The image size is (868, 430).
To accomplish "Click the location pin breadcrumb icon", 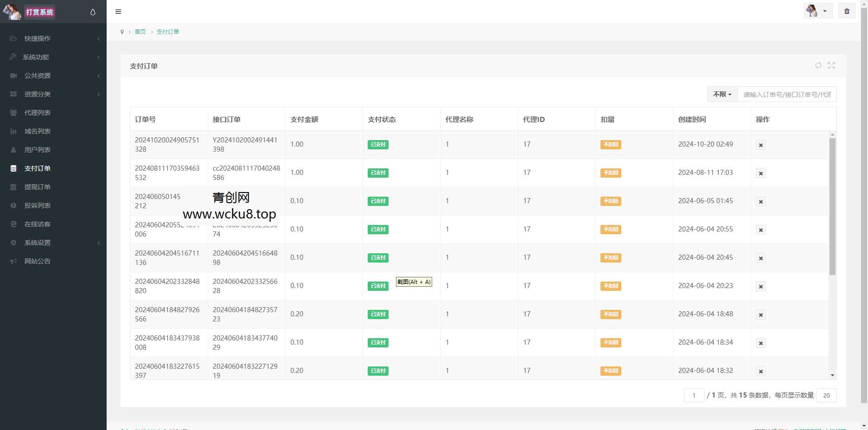I will (122, 32).
